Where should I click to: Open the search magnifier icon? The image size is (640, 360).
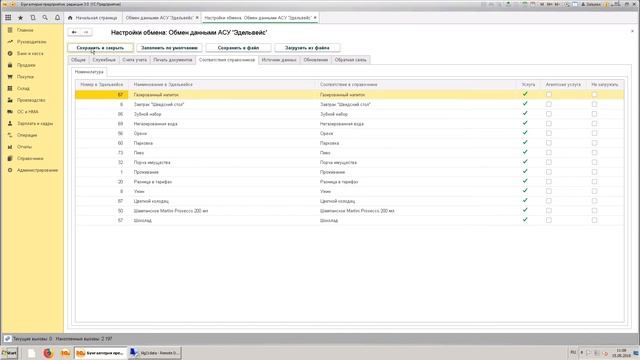click(x=45, y=18)
